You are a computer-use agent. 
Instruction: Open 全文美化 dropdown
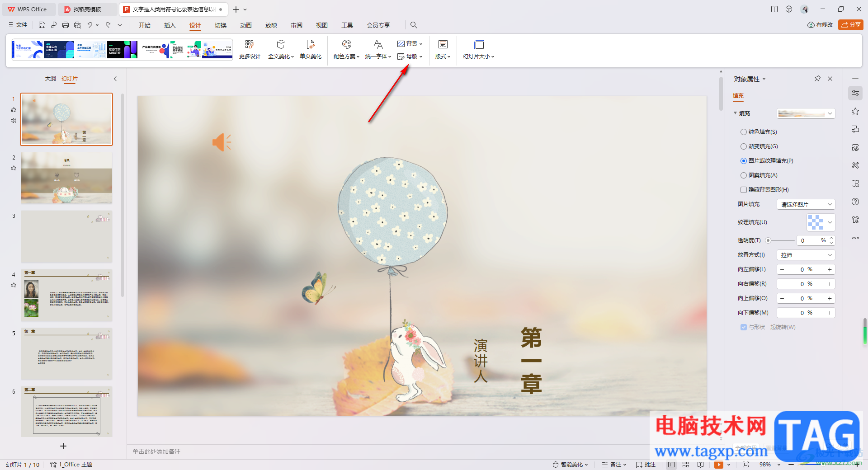point(281,49)
